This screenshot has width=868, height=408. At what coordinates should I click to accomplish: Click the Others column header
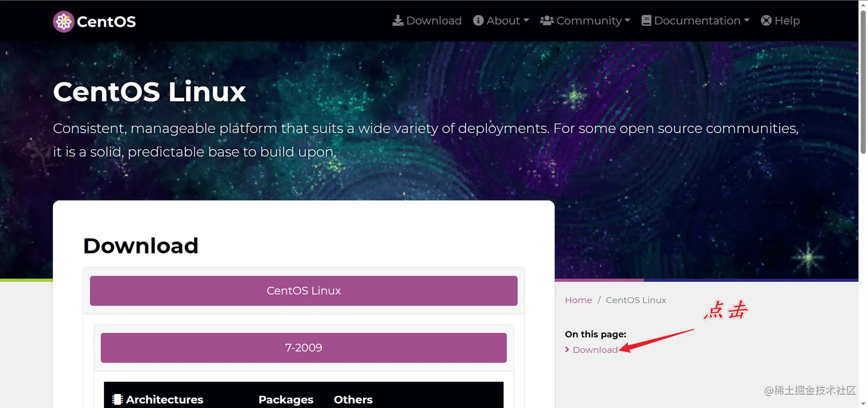(353, 399)
